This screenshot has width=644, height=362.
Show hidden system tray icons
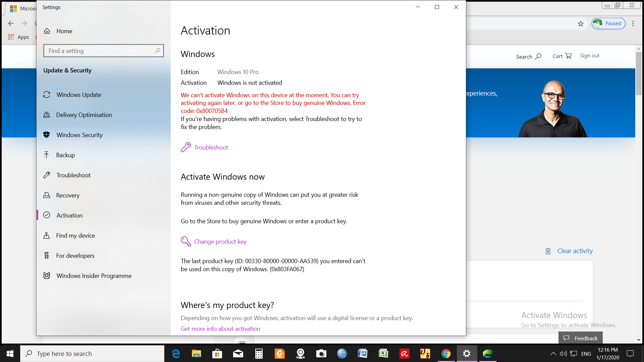(x=553, y=354)
